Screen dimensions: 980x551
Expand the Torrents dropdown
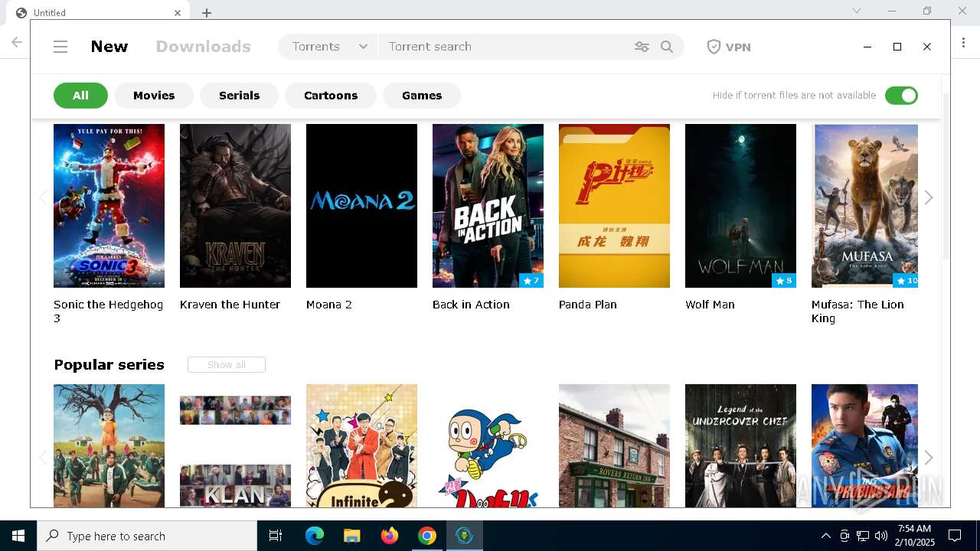point(328,47)
